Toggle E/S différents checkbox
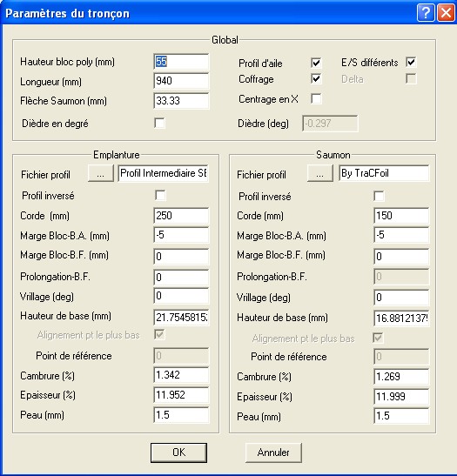 point(411,63)
